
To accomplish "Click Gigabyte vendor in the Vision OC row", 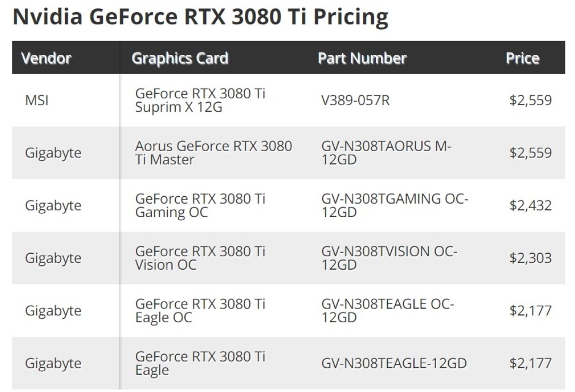I will pyautogui.click(x=53, y=258).
